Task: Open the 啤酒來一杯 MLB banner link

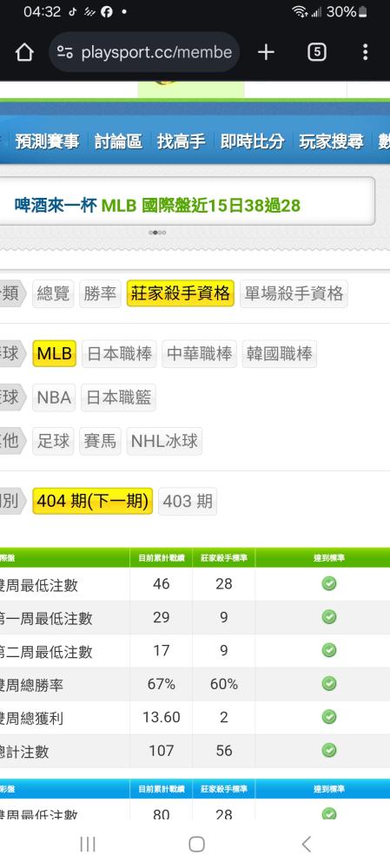Action: click(157, 206)
